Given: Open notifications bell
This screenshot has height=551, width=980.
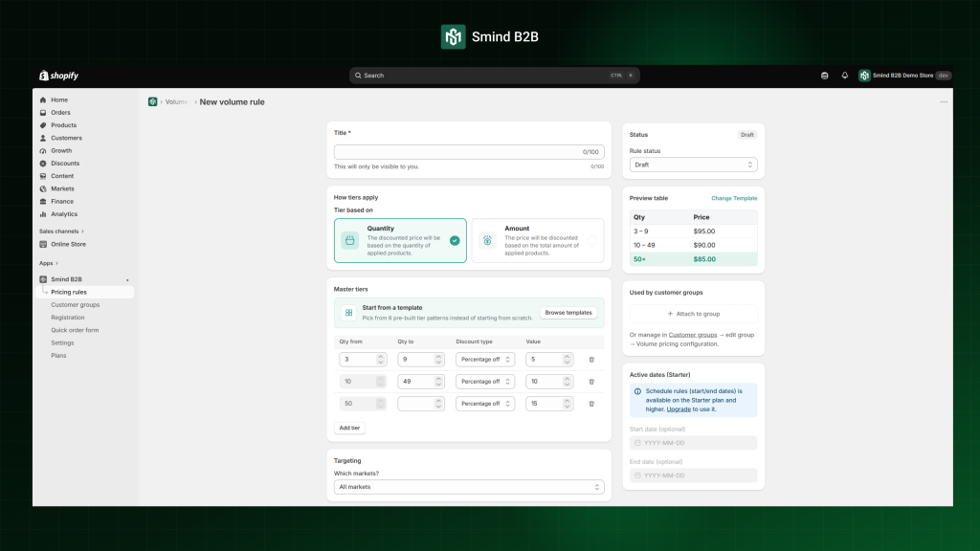Looking at the screenshot, I should tap(844, 76).
